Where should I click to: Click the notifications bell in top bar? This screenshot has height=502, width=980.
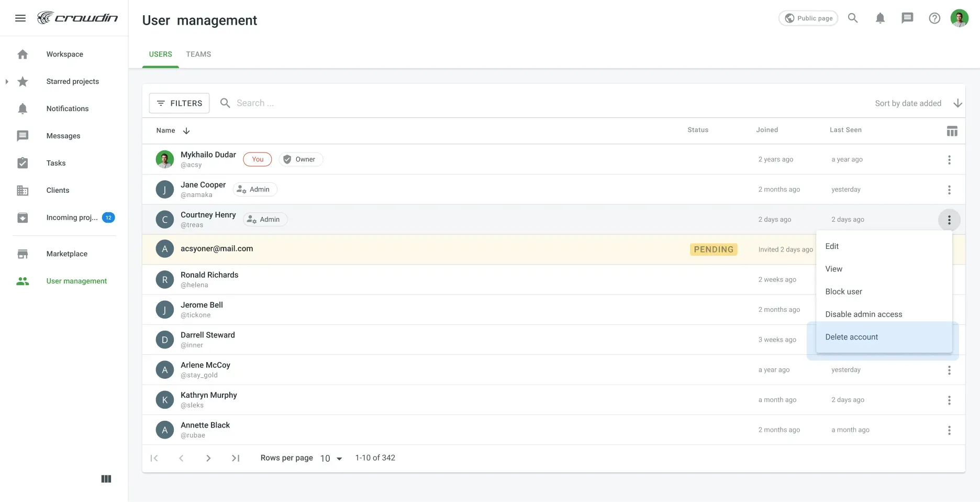click(x=880, y=18)
